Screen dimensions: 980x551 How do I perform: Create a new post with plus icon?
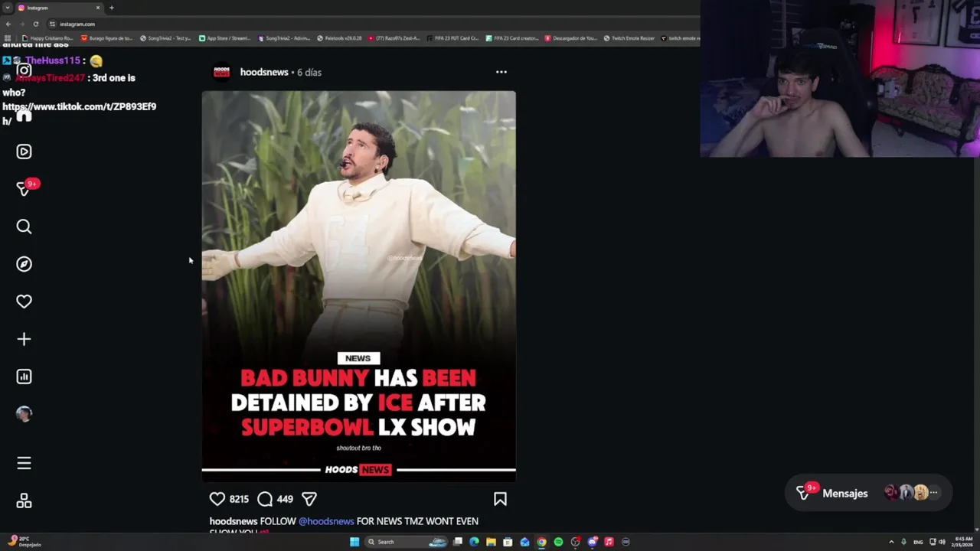24,339
